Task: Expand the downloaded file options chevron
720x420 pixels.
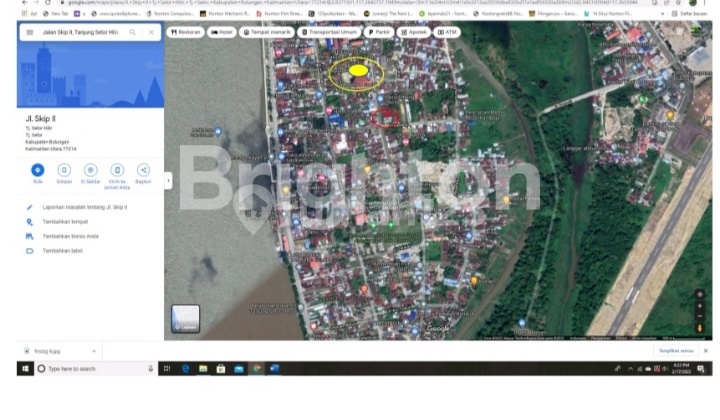Action: (x=94, y=351)
